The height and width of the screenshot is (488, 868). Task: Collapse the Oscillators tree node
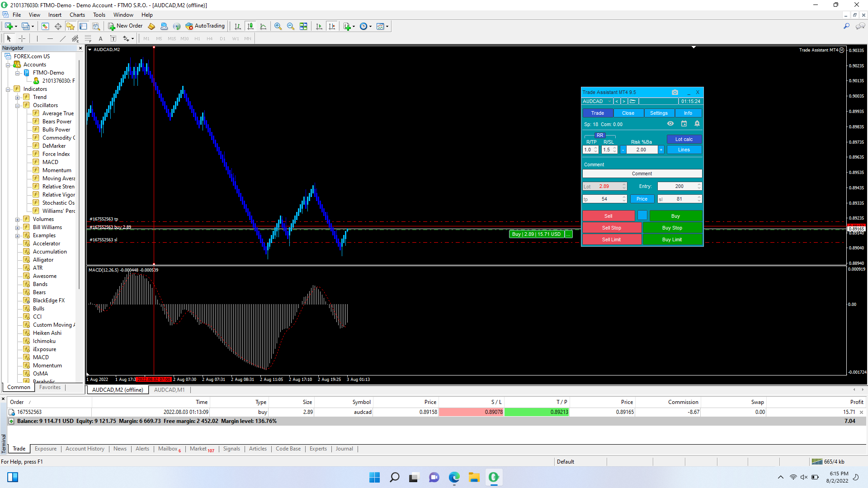point(17,105)
